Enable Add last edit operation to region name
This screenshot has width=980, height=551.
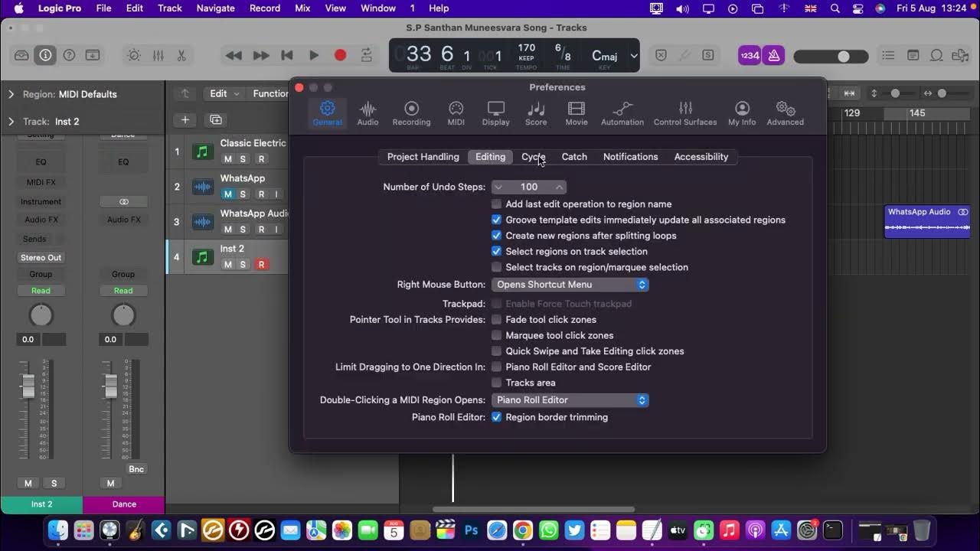496,204
